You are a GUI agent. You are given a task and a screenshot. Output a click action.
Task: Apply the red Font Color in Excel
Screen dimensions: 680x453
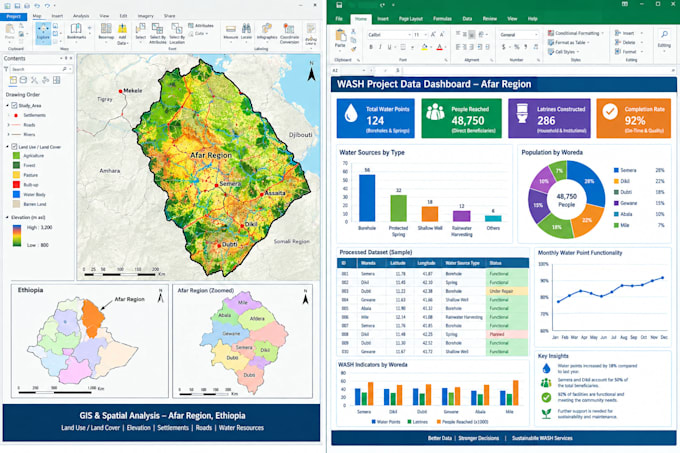tap(439, 47)
